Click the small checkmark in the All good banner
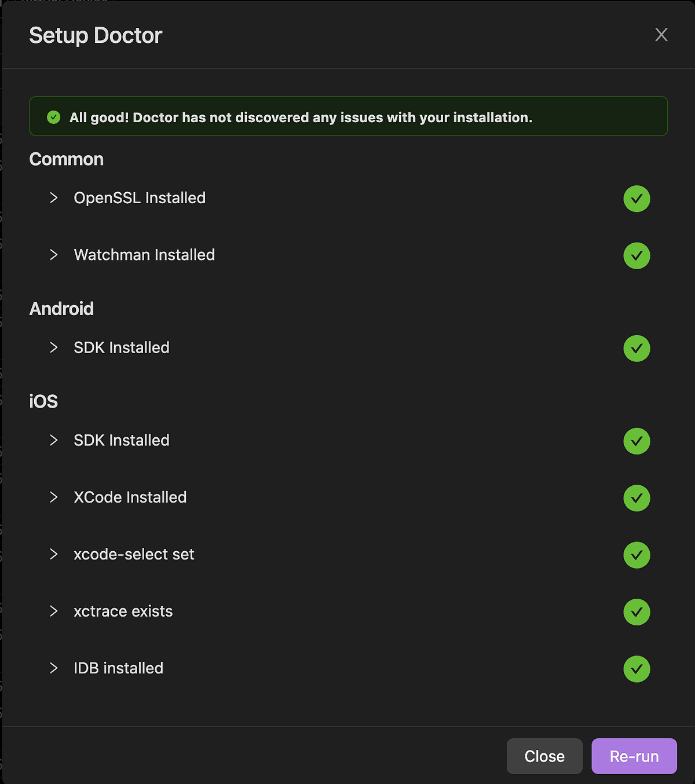Image resolution: width=695 pixels, height=784 pixels. [54, 118]
